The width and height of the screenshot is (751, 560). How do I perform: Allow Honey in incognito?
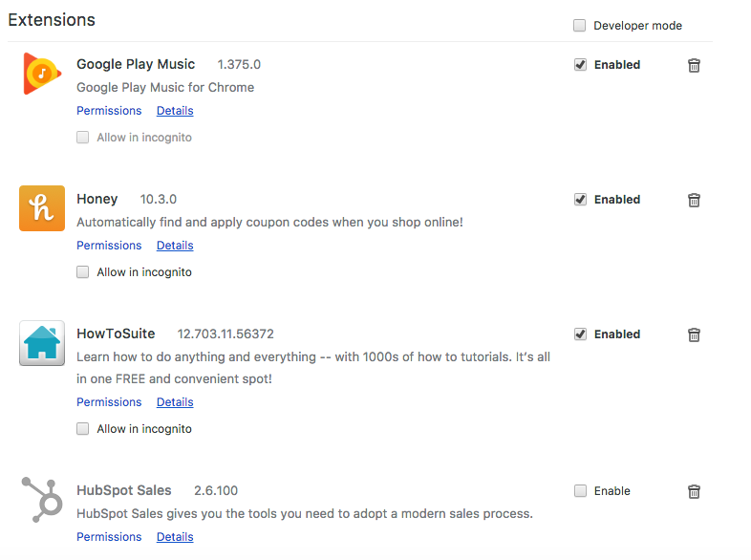[83, 272]
